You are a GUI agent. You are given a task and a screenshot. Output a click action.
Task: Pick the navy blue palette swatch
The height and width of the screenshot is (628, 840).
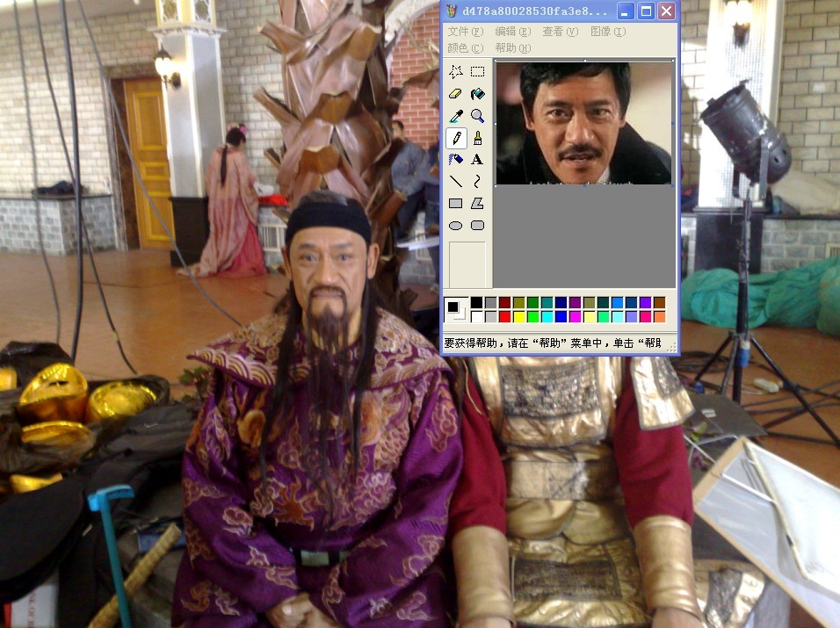(561, 303)
